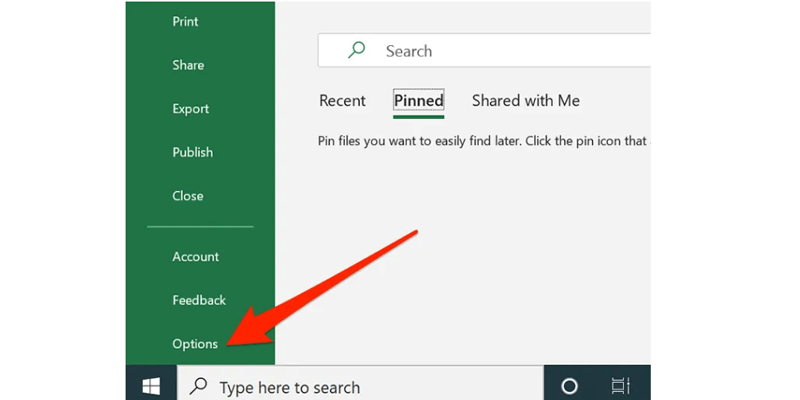Open the Print page in sidebar
The width and height of the screenshot is (800, 400).
186,22
